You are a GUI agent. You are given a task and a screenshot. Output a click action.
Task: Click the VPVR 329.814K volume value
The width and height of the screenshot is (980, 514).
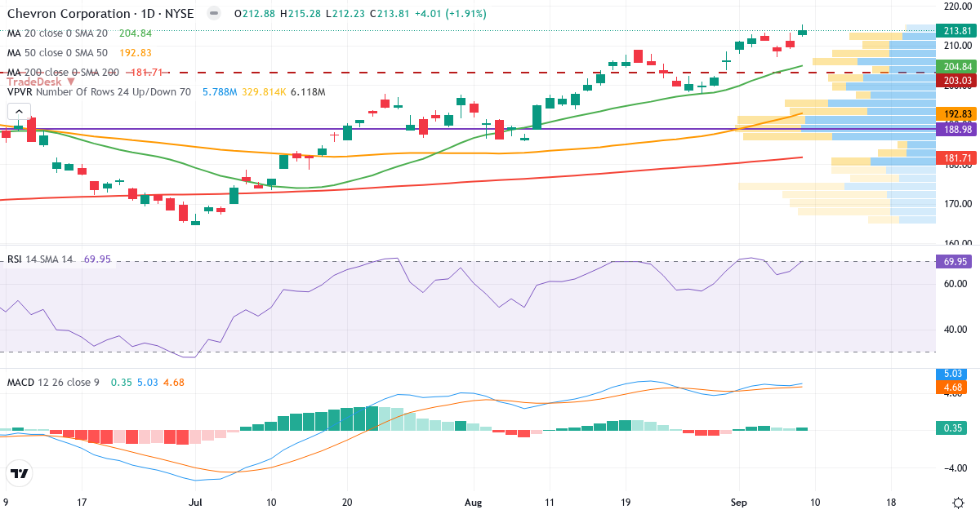pos(262,92)
